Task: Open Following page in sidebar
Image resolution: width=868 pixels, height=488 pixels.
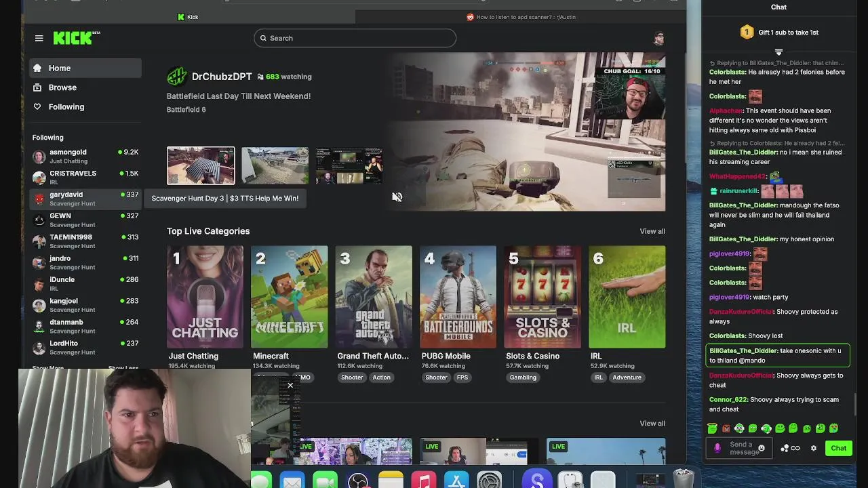Action: click(85, 107)
